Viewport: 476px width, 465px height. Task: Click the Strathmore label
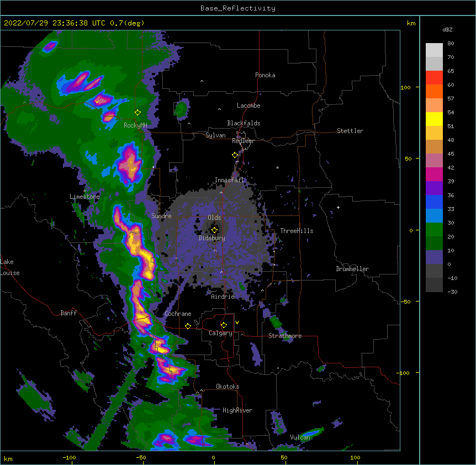click(285, 336)
